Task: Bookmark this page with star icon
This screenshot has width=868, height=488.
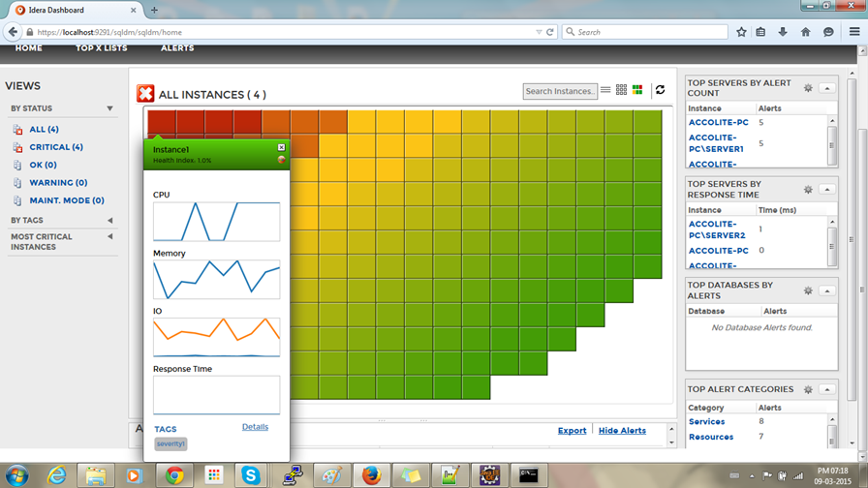Action: (x=741, y=32)
